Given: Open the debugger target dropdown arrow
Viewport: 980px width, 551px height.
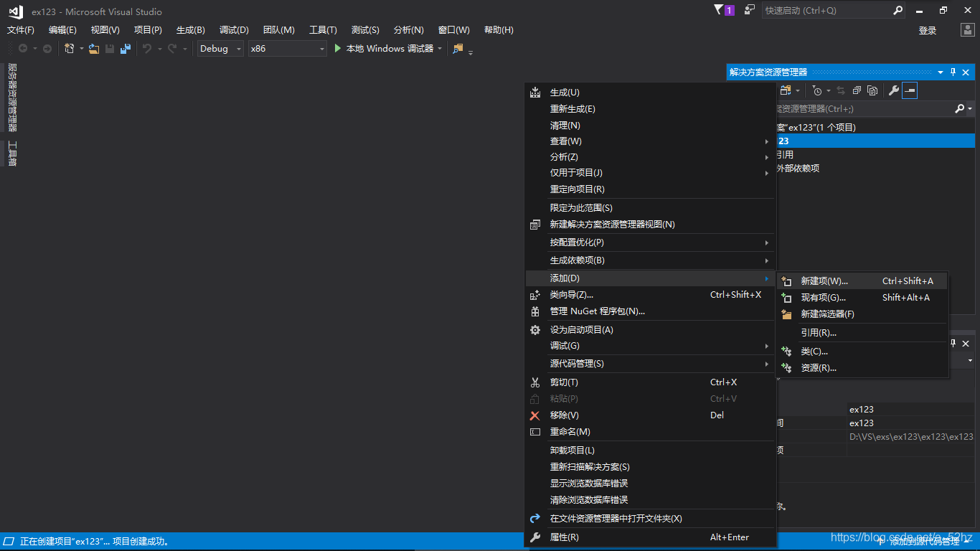Looking at the screenshot, I should point(439,49).
